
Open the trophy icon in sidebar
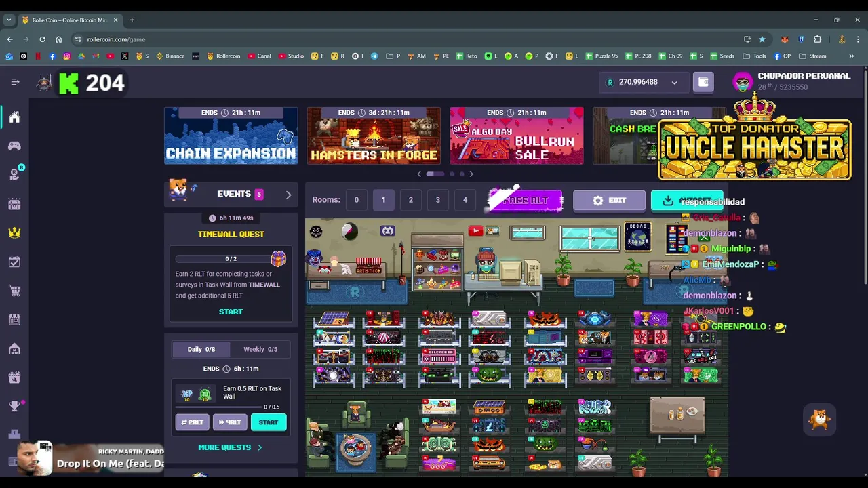click(14, 405)
